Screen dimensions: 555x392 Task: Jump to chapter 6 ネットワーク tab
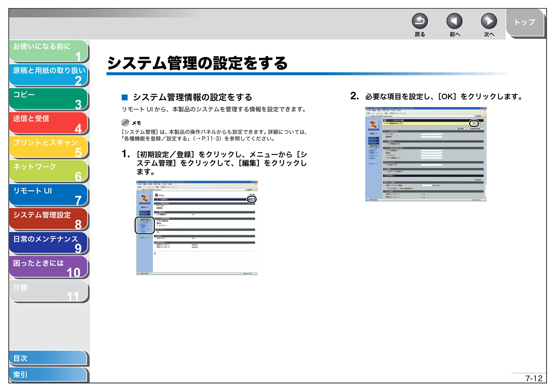[x=49, y=171]
